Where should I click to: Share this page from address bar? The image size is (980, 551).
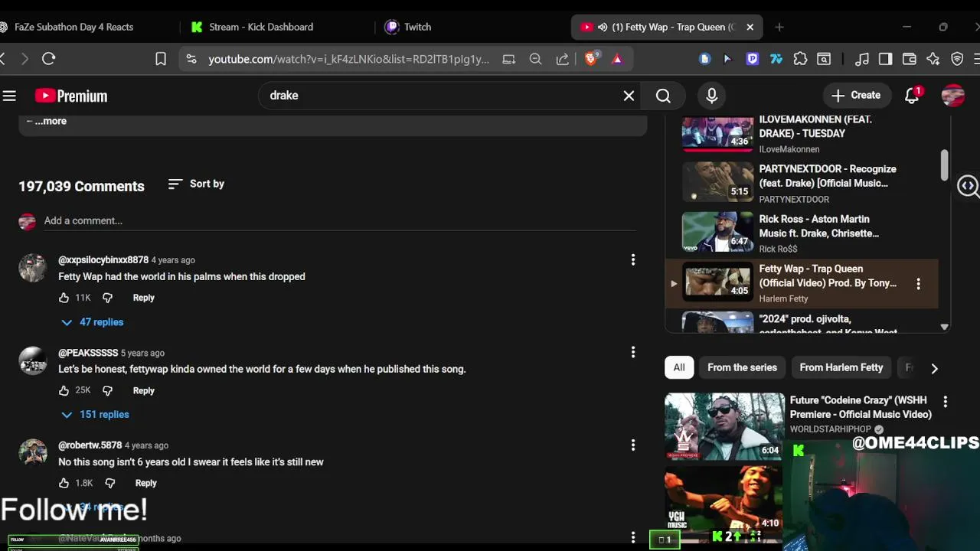pyautogui.click(x=562, y=59)
